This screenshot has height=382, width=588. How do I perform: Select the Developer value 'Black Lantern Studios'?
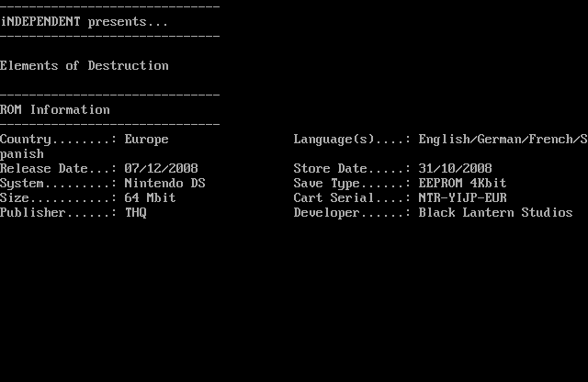(x=495, y=212)
